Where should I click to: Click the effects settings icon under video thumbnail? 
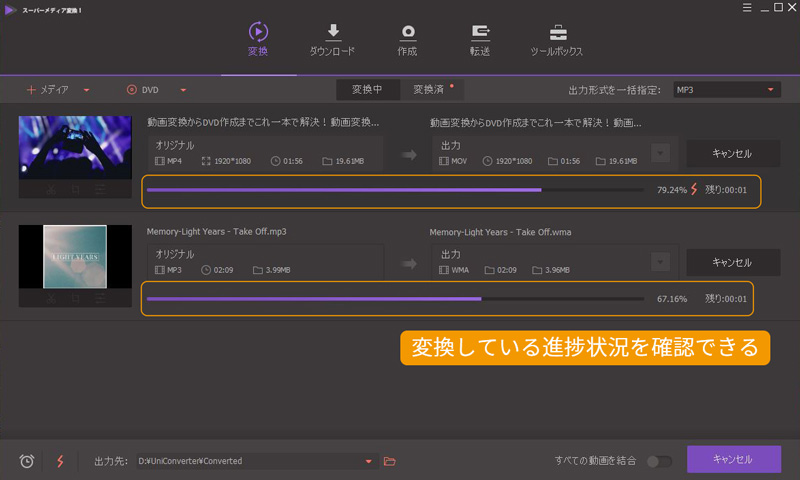click(100, 190)
